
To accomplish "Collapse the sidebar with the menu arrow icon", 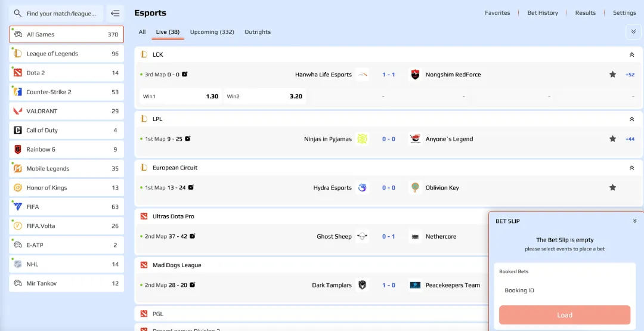I will pyautogui.click(x=115, y=13).
